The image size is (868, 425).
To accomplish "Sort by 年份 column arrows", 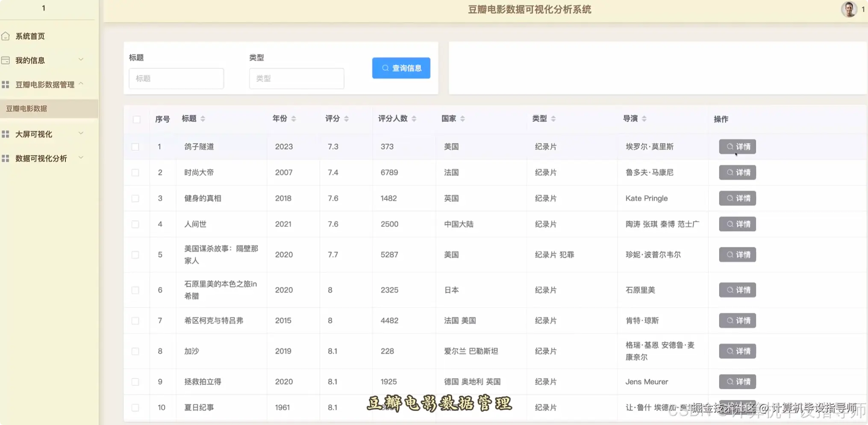I will point(294,119).
